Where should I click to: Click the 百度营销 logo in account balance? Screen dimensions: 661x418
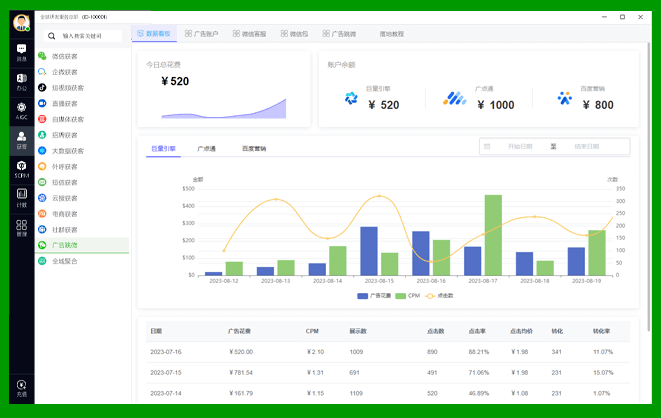click(566, 98)
